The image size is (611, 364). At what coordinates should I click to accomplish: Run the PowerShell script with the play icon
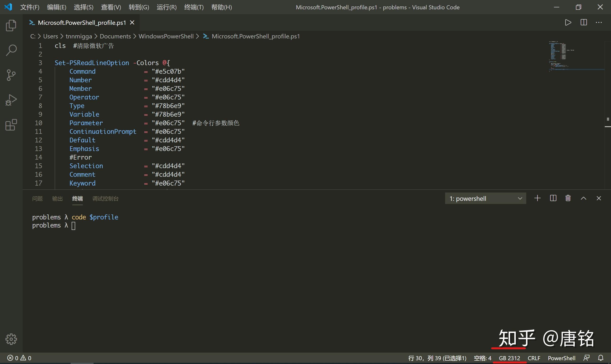[x=568, y=23]
